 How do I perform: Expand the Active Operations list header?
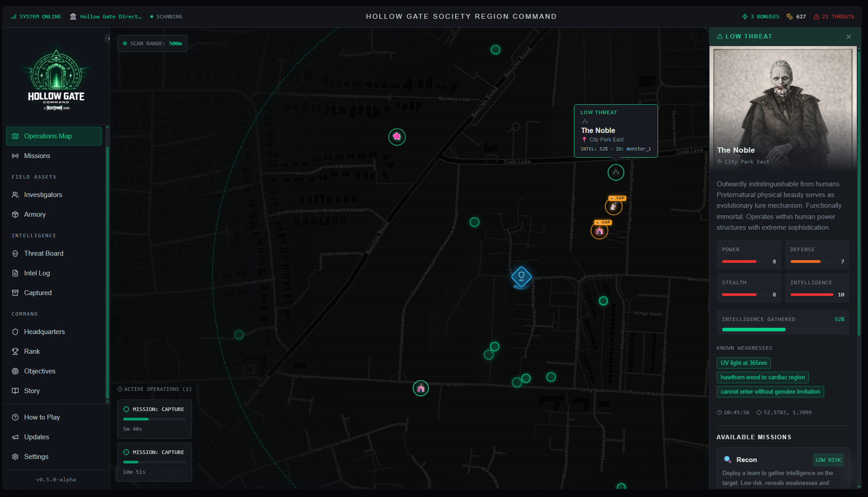[x=154, y=389]
